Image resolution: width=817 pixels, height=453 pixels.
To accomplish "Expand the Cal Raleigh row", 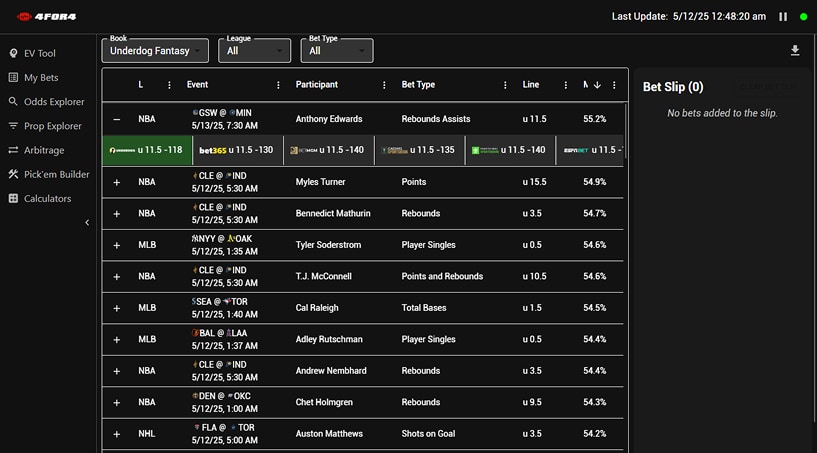I will (x=117, y=308).
